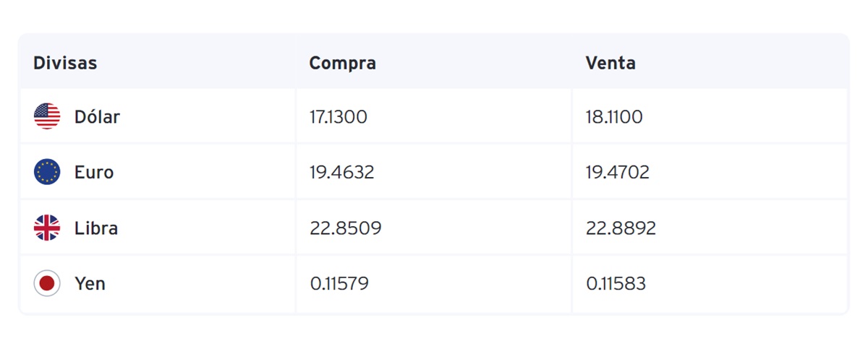868x341 pixels.
Task: Select Euro venta value 19.4702
Action: [618, 173]
